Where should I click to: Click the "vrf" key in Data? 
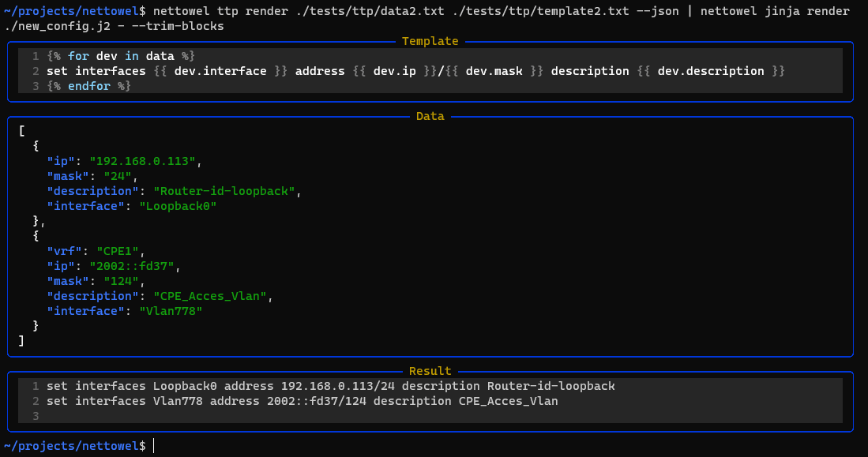[64, 251]
